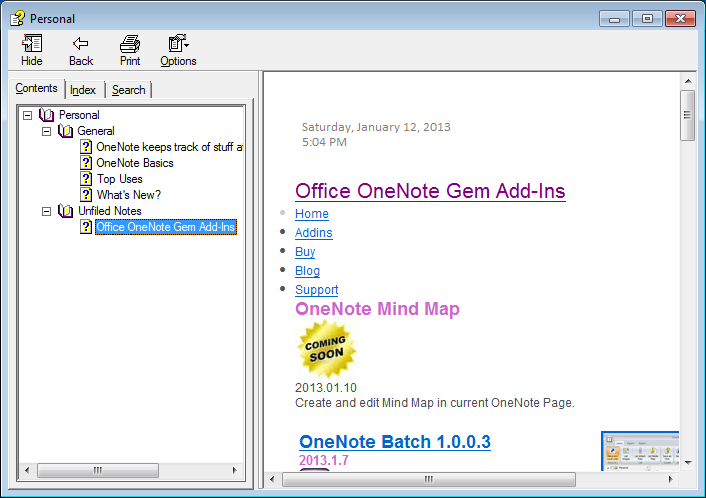Open the OneNote Batch 1.0.0.3 link
Screen dimensions: 706x498
point(395,442)
